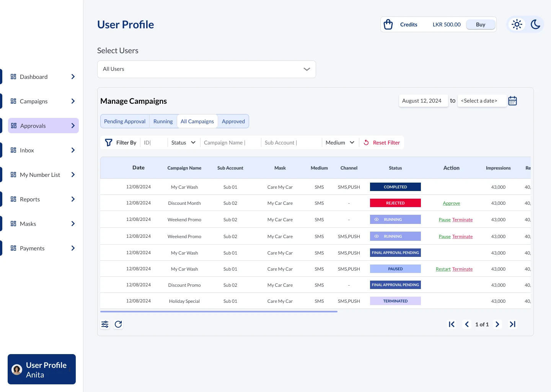Click the Campaign Name filter field

click(231, 142)
